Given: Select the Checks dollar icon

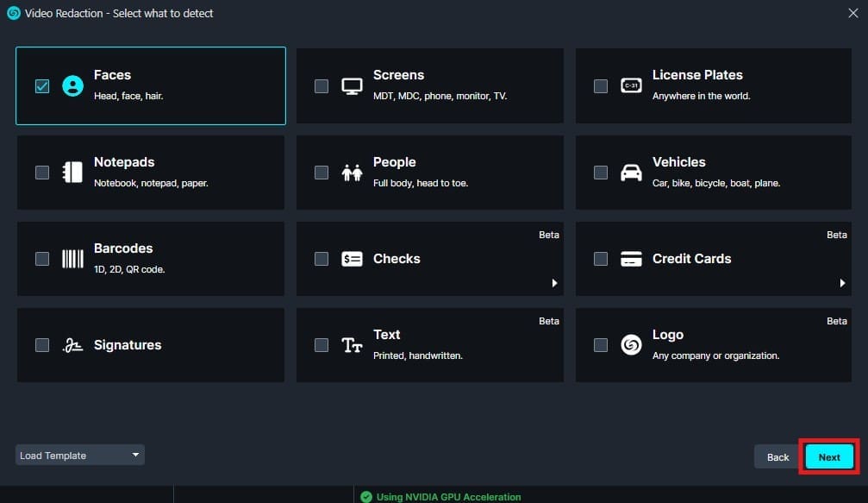Looking at the screenshot, I should coord(352,258).
